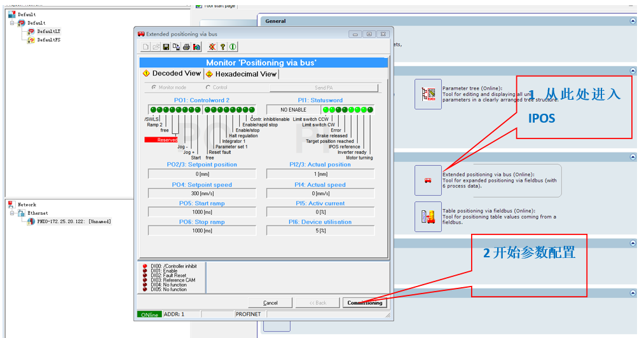Click the Save floppy disk toolbar icon
This screenshot has height=338, width=644.
coord(166,47)
